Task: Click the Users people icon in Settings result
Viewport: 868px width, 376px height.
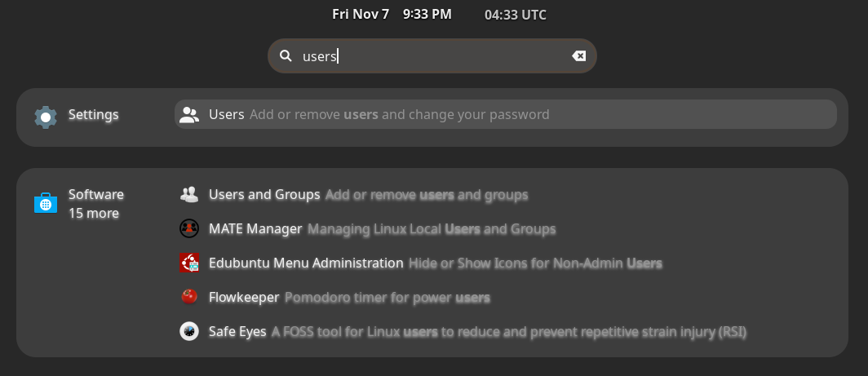Action: 189,115
